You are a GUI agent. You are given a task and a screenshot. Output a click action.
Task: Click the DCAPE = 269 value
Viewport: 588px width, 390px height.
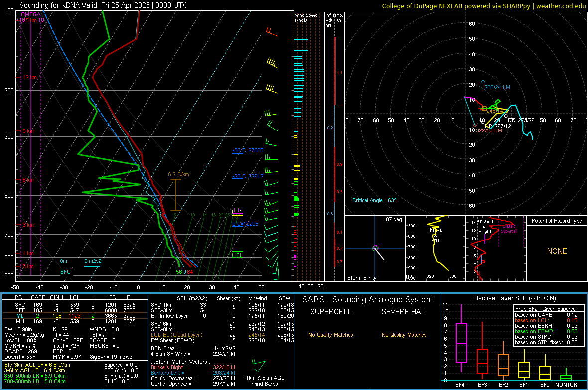pos(21,351)
